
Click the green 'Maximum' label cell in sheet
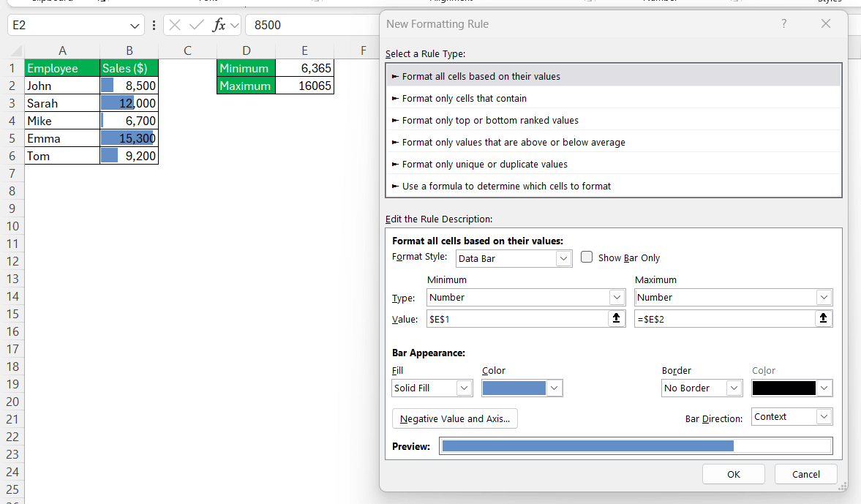pyautogui.click(x=246, y=86)
